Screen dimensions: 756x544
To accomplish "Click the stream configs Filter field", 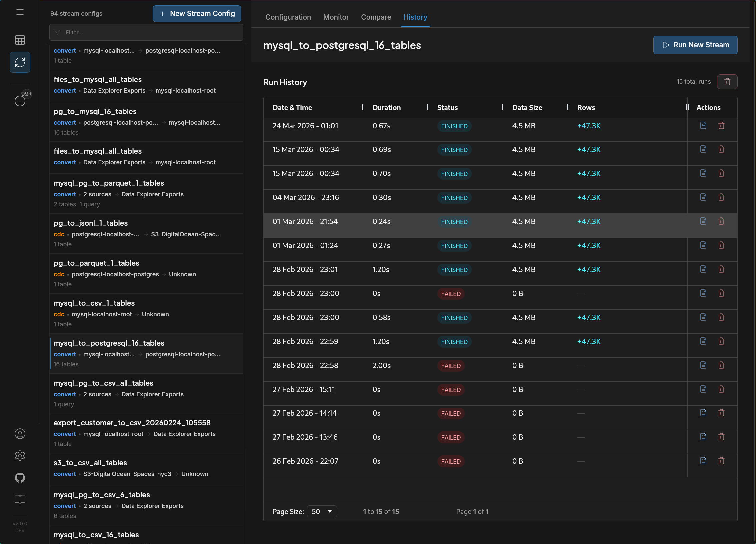I will (x=146, y=32).
